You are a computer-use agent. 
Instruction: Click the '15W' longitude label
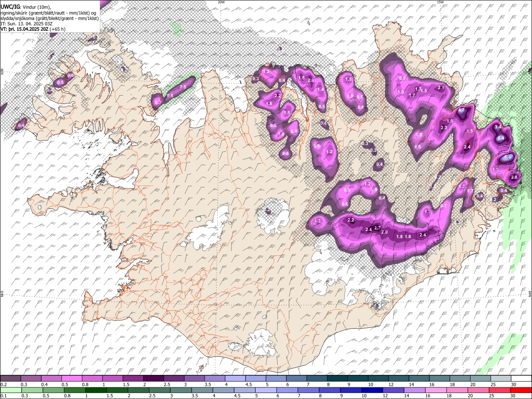(440, 2)
